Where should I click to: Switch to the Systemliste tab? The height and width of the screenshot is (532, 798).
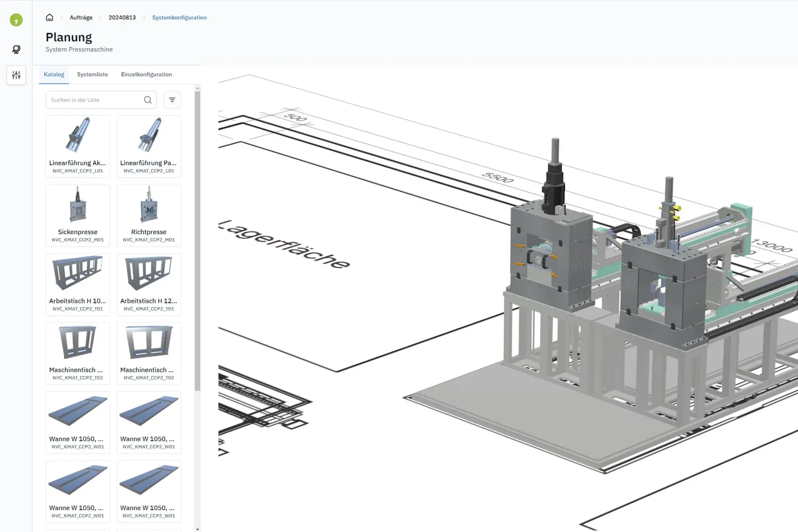tap(92, 74)
